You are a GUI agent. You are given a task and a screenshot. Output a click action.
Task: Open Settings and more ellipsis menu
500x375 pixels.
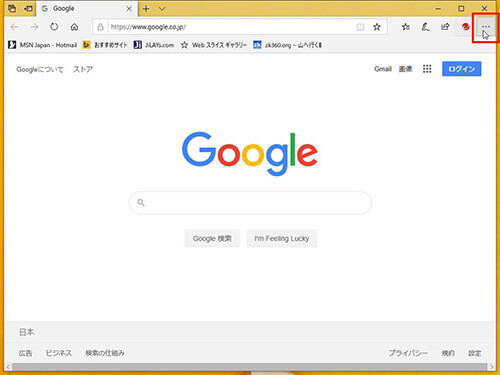point(486,27)
